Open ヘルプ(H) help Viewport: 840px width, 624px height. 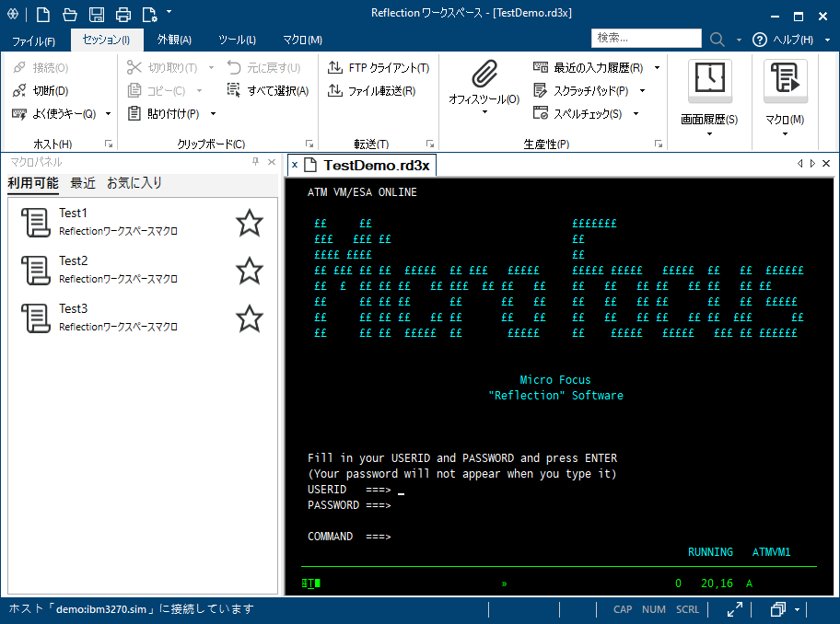(783, 40)
